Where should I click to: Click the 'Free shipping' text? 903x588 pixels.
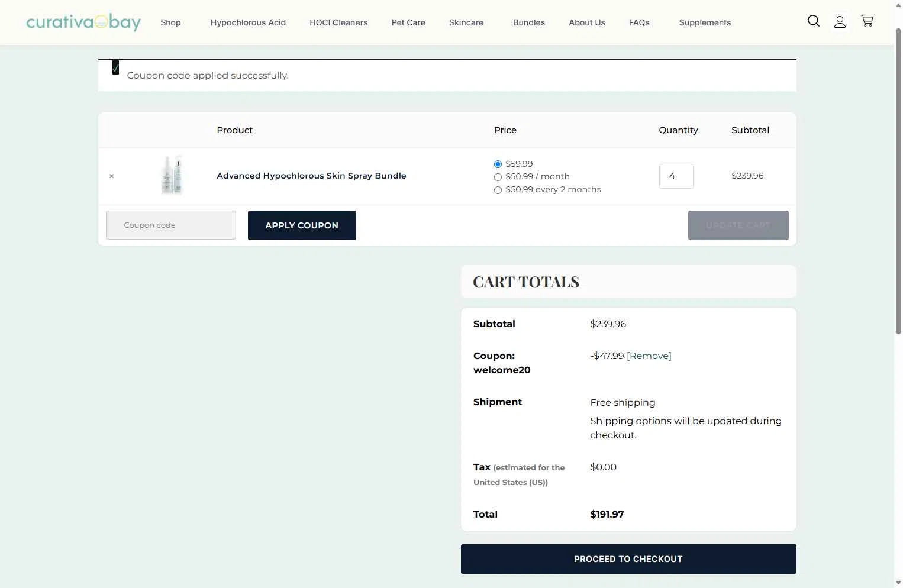pos(623,402)
